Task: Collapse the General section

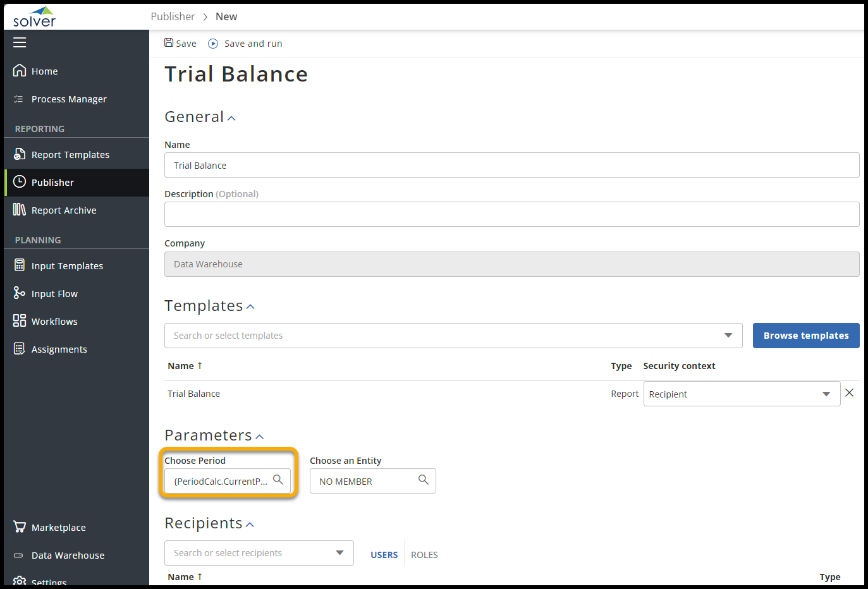Action: (x=231, y=118)
